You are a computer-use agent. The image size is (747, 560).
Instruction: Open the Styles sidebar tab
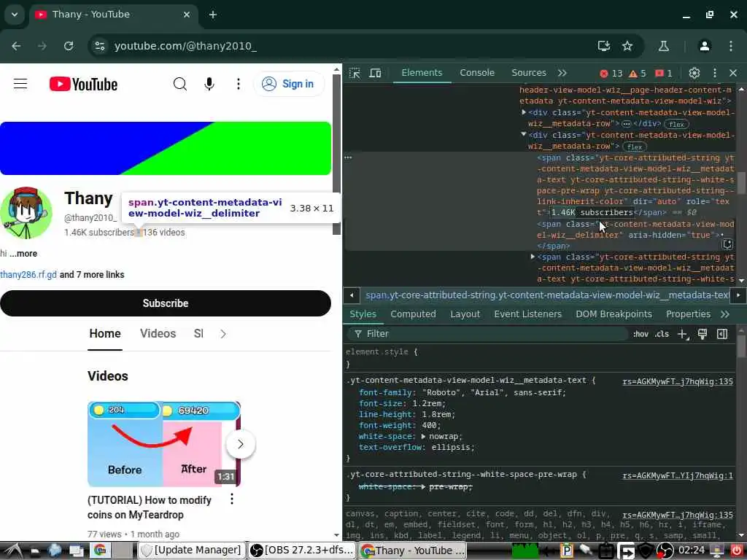tap(363, 314)
